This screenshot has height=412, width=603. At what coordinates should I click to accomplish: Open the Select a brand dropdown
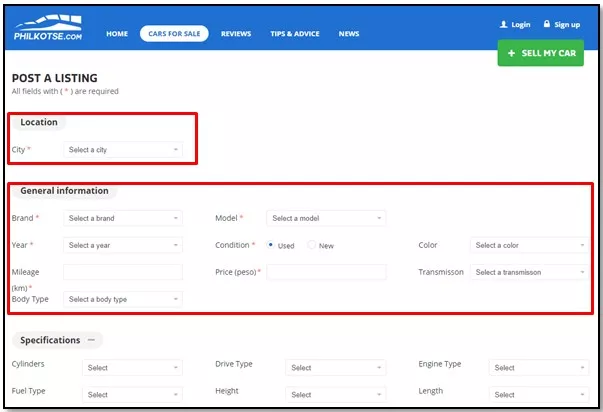click(123, 218)
